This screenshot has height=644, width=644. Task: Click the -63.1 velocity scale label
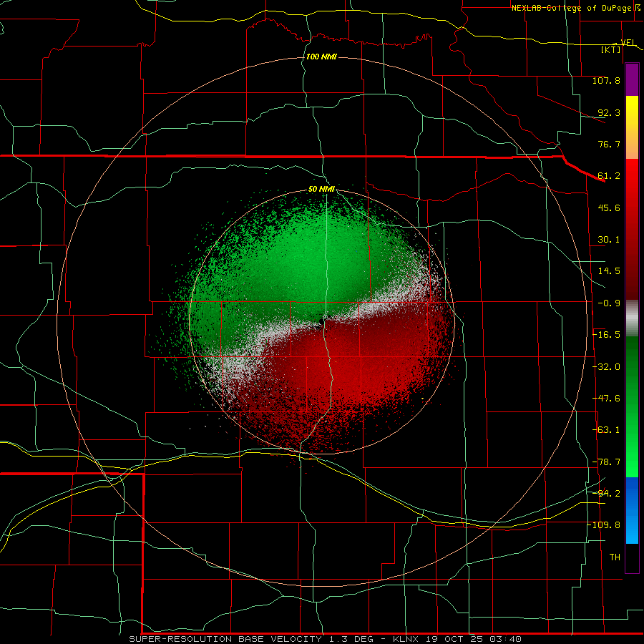point(606,430)
